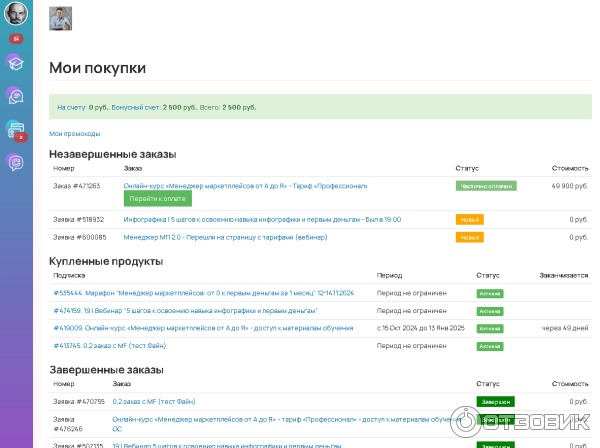This screenshot has width=600, height=448.
Task: Click 'Новый' status badge for order #518932
Action: [x=469, y=219]
